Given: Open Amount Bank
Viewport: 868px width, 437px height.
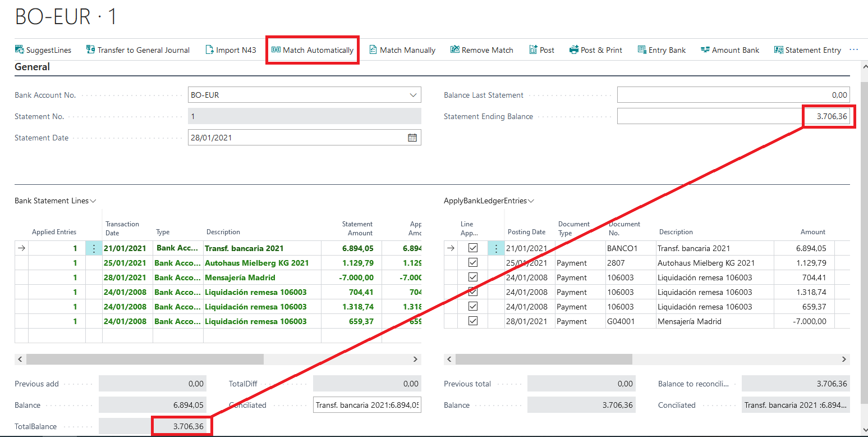Looking at the screenshot, I should tap(730, 50).
